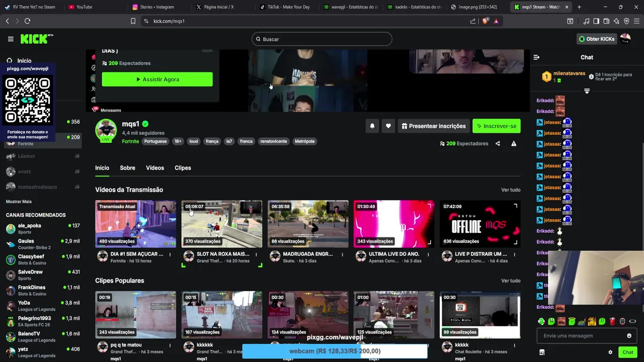Image resolution: width=644 pixels, height=362 pixels.
Task: Open options menu for SLOT NA ROXA video
Action: [256, 254]
